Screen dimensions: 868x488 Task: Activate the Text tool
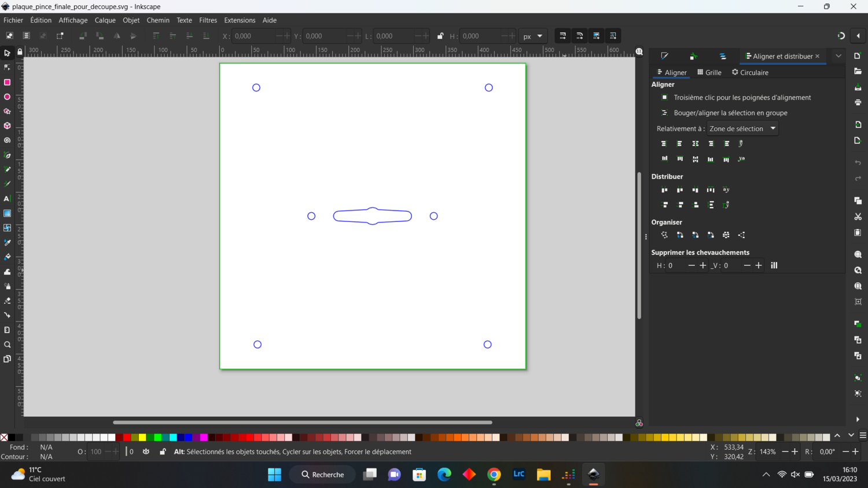(7, 199)
